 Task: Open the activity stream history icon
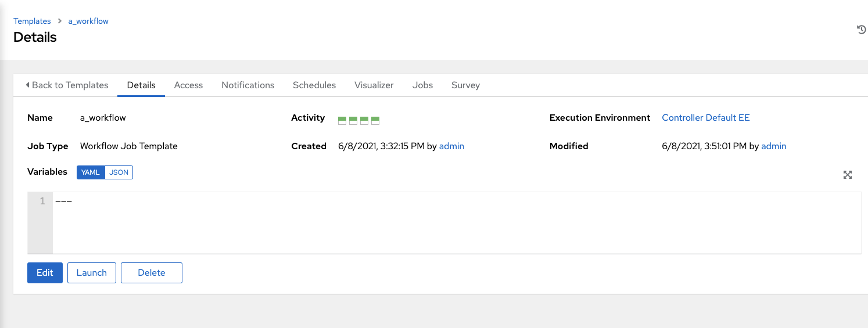click(862, 30)
